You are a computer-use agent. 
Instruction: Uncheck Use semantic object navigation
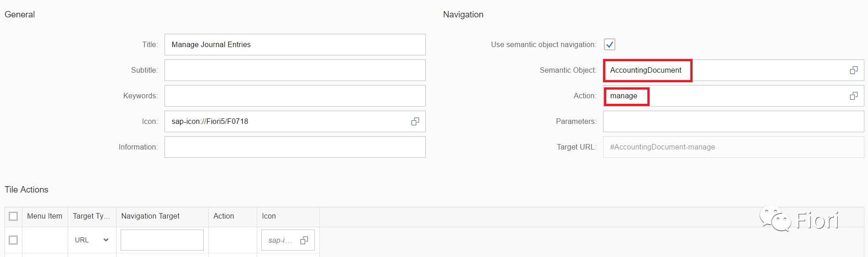[x=609, y=44]
